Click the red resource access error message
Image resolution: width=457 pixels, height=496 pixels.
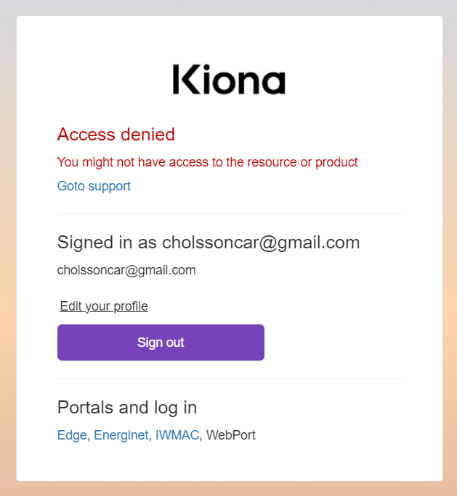[x=207, y=162]
